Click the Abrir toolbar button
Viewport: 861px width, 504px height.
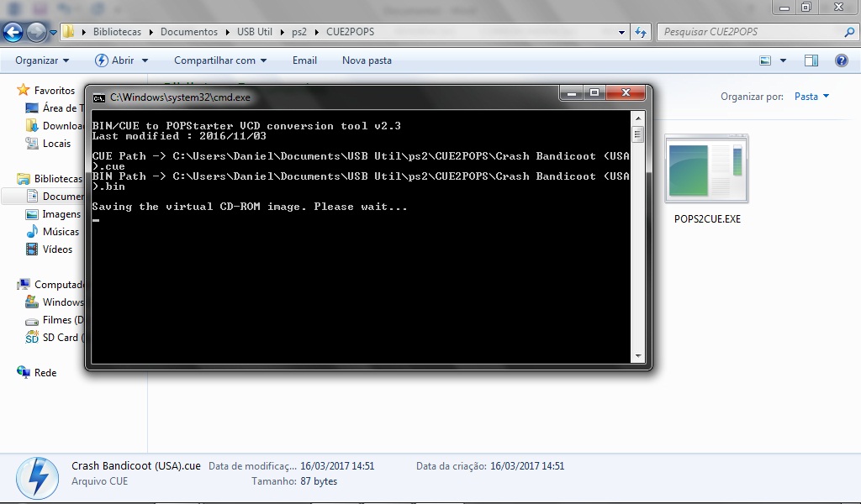click(x=122, y=60)
